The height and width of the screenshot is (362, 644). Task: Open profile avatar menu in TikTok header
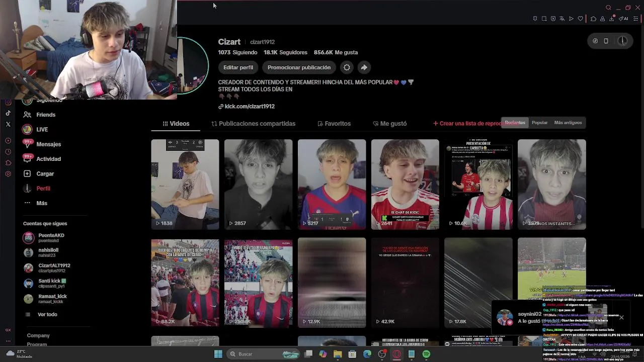click(622, 41)
